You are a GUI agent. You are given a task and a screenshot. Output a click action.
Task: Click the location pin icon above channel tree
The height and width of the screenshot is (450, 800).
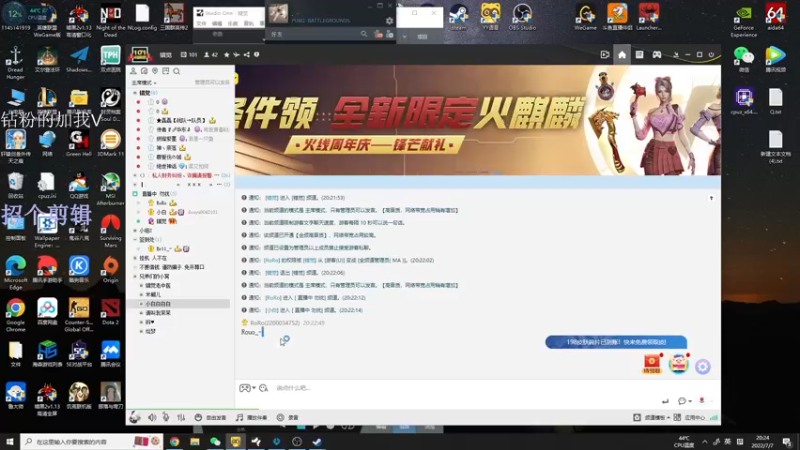155,71
